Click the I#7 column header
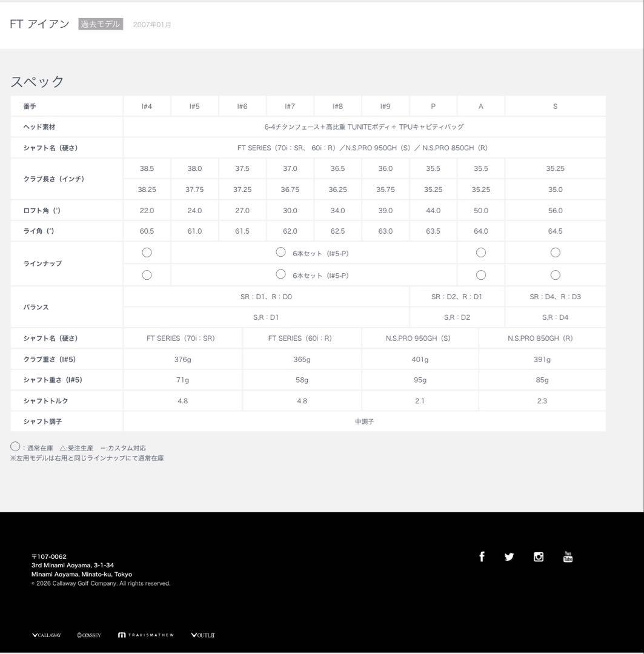 (x=290, y=107)
